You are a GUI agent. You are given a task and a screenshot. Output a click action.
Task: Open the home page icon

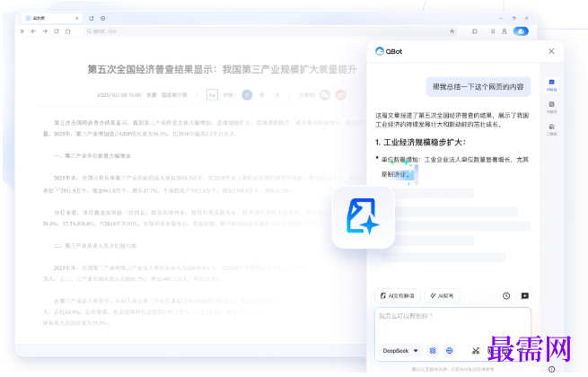68,31
